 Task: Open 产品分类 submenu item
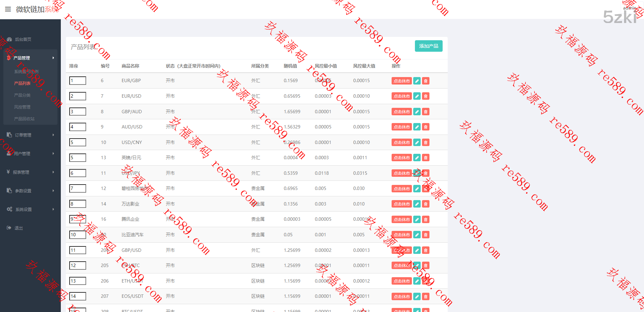click(22, 95)
